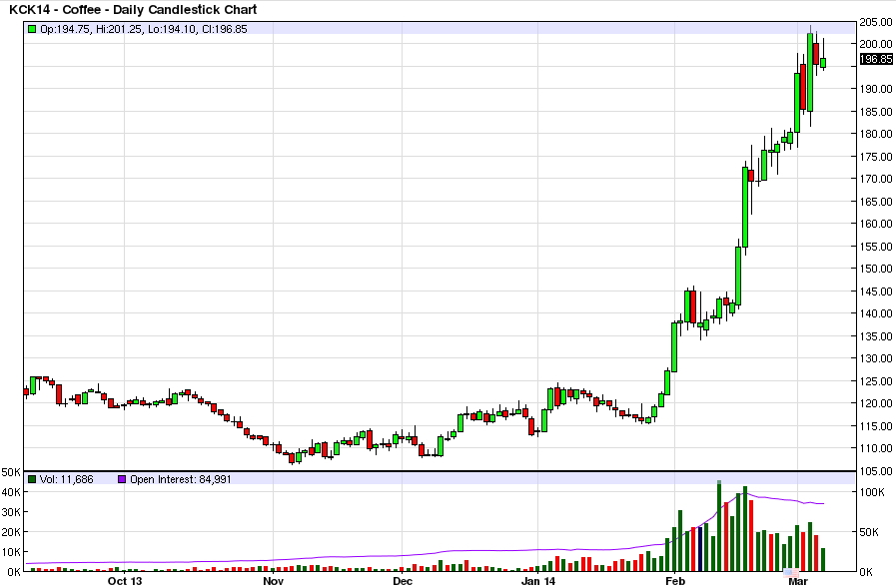Click the Mar date axis label
This screenshot has width=896, height=588.
(798, 582)
